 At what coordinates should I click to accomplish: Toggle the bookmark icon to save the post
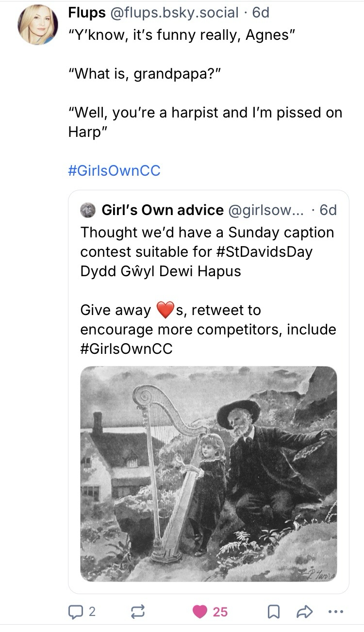(x=273, y=612)
